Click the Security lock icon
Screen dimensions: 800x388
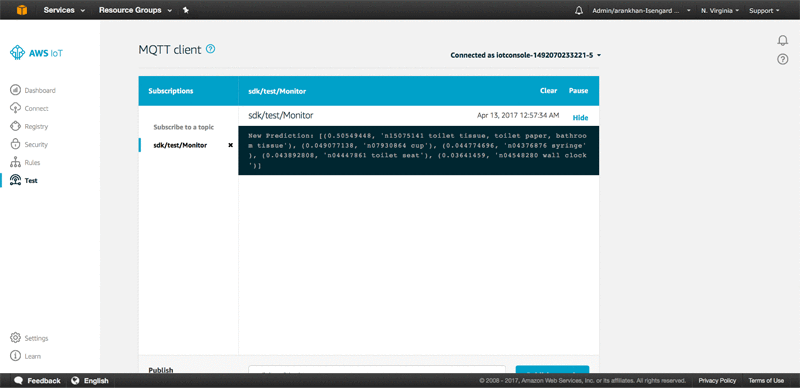pyautogui.click(x=16, y=144)
